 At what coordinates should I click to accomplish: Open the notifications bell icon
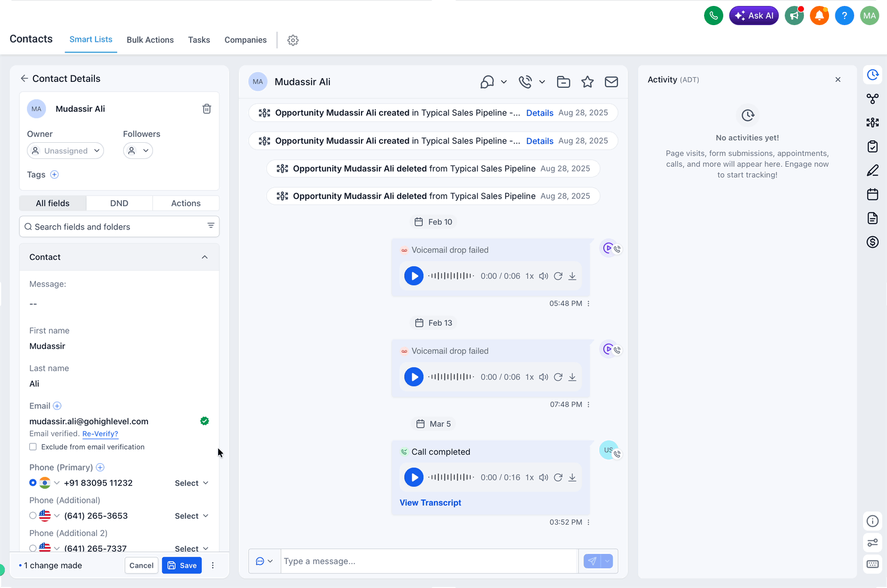click(x=819, y=16)
